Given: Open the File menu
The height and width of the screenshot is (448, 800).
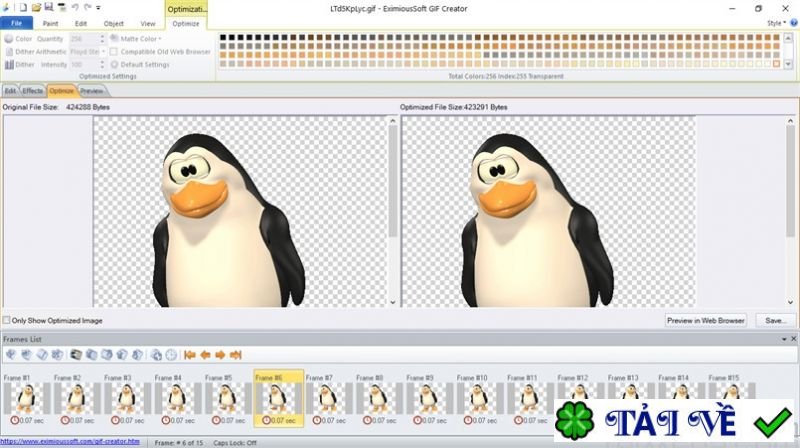Looking at the screenshot, I should (16, 23).
